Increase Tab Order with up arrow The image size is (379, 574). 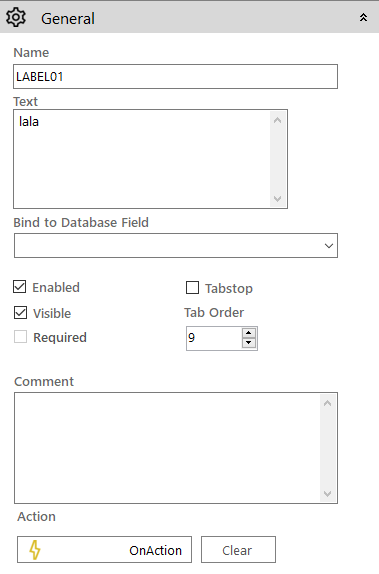click(x=249, y=333)
